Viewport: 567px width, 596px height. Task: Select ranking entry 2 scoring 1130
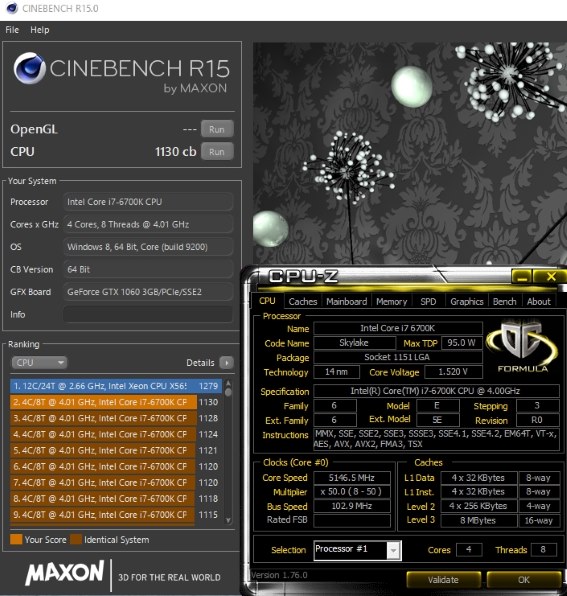click(x=116, y=402)
